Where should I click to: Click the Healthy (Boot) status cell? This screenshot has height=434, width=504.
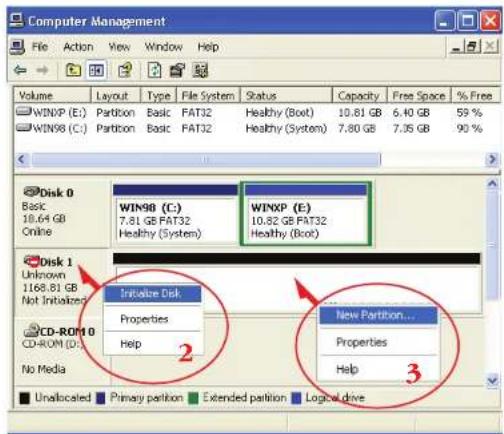(280, 113)
